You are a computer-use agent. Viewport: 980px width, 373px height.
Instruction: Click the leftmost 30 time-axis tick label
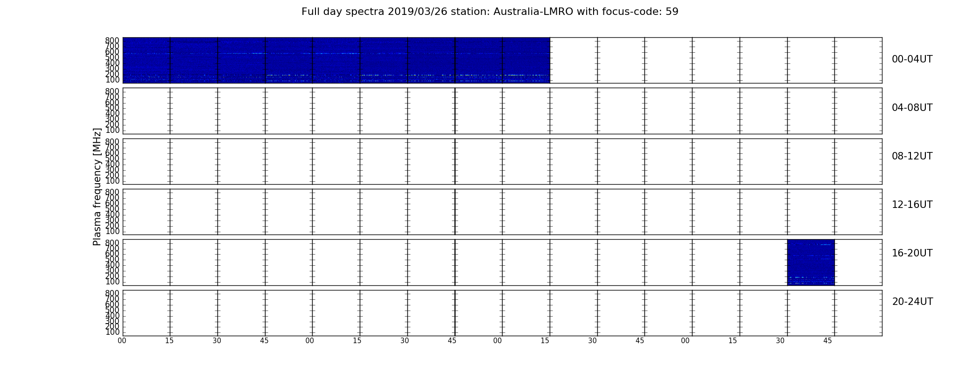217,341
